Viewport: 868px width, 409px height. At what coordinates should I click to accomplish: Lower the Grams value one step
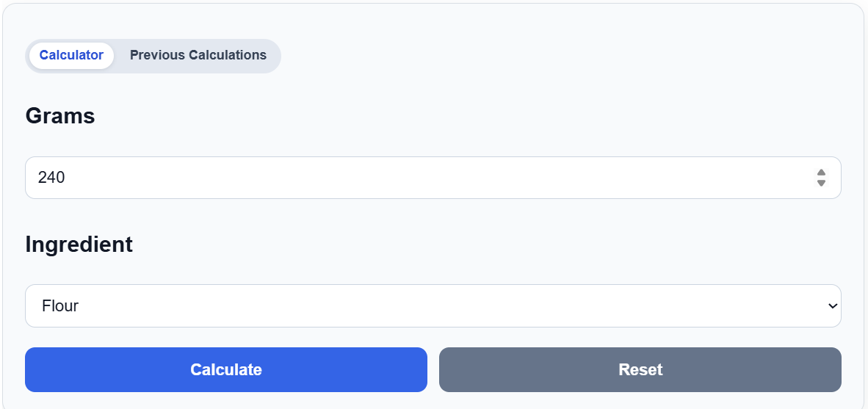pyautogui.click(x=821, y=183)
